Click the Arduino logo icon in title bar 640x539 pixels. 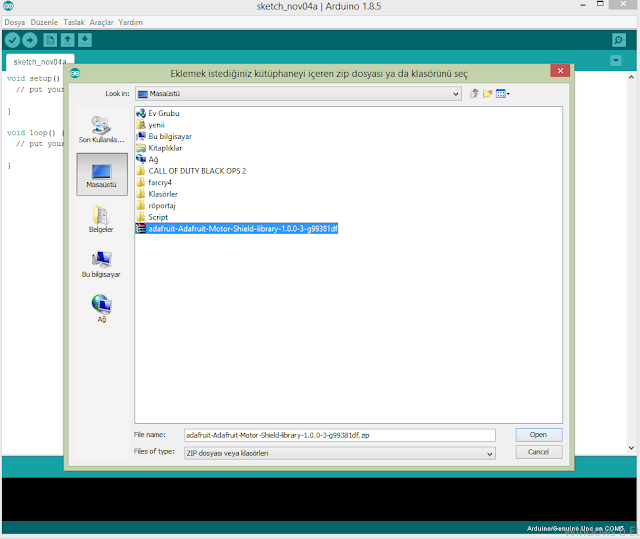pos(9,6)
